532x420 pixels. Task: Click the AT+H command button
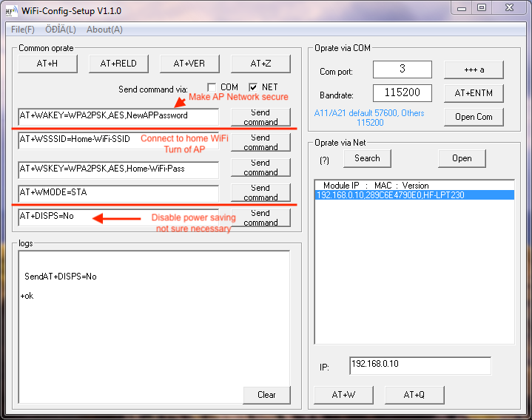pyautogui.click(x=47, y=64)
